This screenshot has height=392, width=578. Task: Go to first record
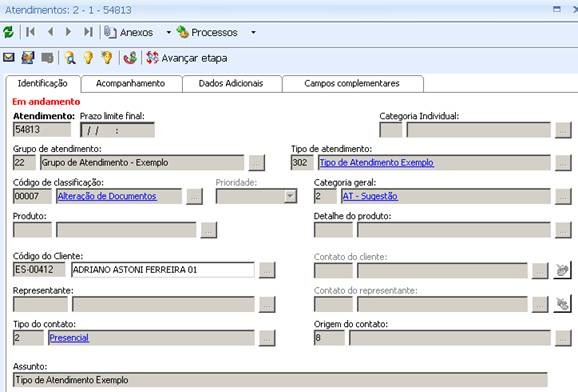pyautogui.click(x=31, y=32)
